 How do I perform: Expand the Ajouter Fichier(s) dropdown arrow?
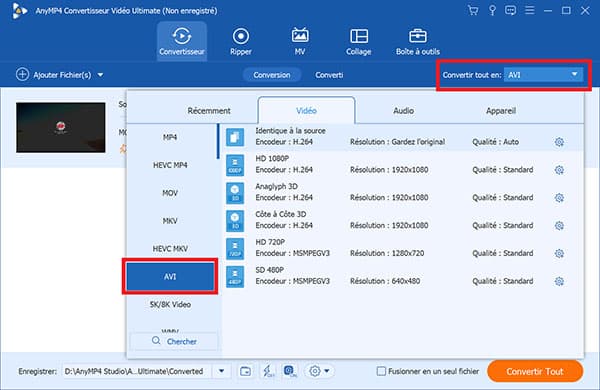pos(100,75)
